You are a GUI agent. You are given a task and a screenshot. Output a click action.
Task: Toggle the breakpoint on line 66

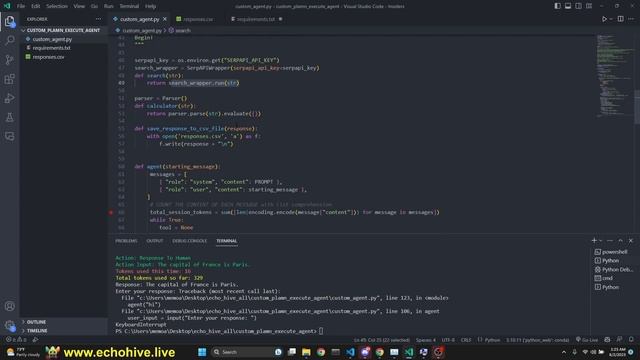(111, 212)
